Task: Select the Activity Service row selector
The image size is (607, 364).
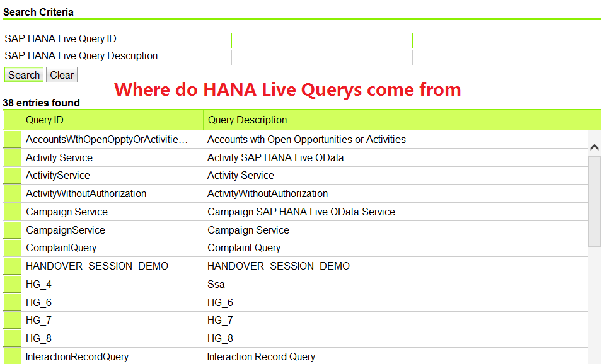Action: (12, 157)
